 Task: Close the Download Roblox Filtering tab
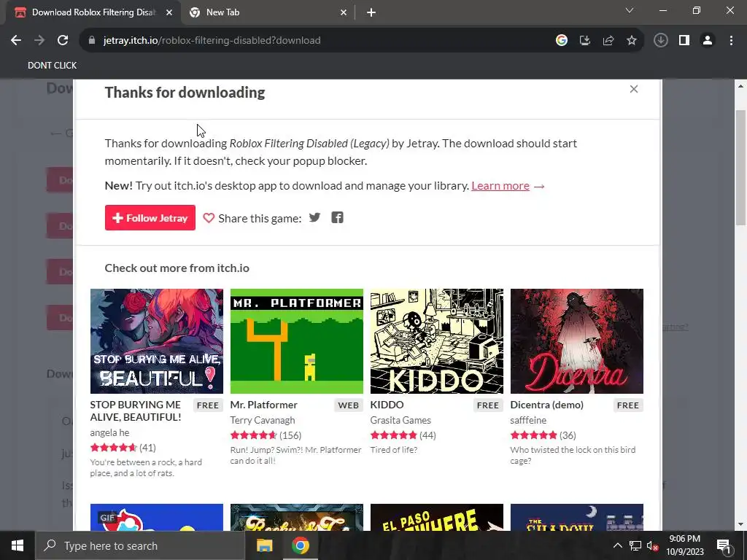[169, 12]
